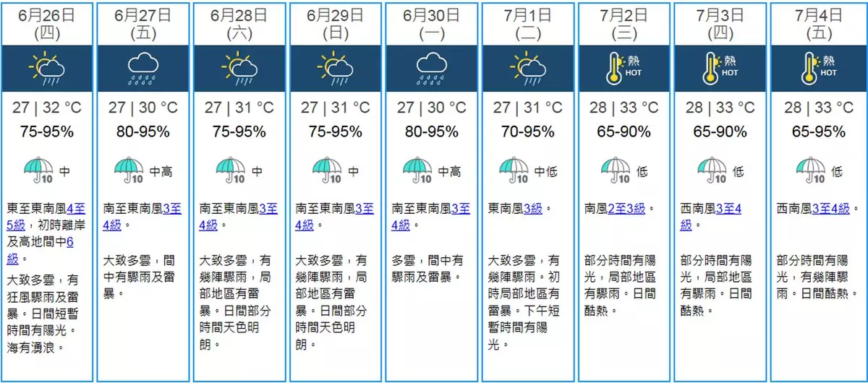Click the July 3 rain probability umbrella icon
Image resolution: width=868 pixels, height=383 pixels.
coord(711,171)
